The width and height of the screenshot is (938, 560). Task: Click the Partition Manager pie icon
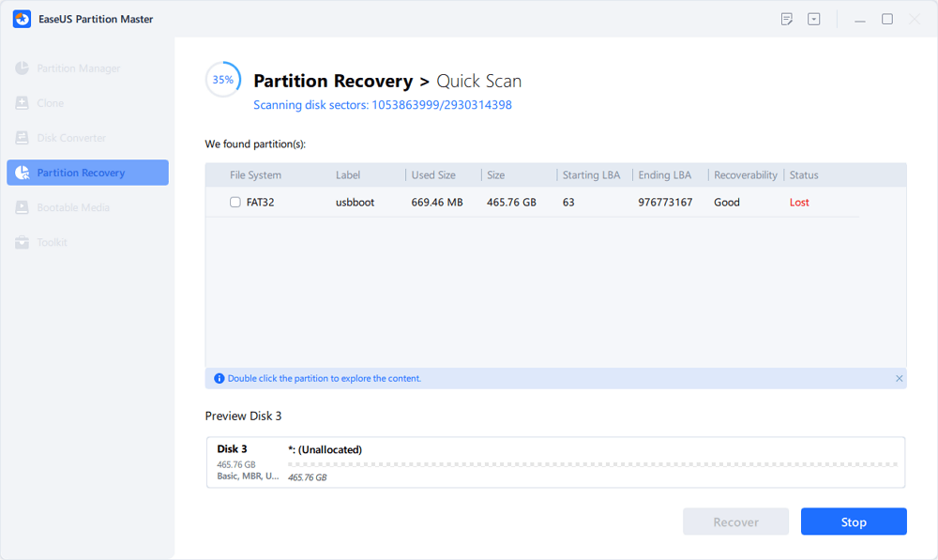[x=23, y=68]
